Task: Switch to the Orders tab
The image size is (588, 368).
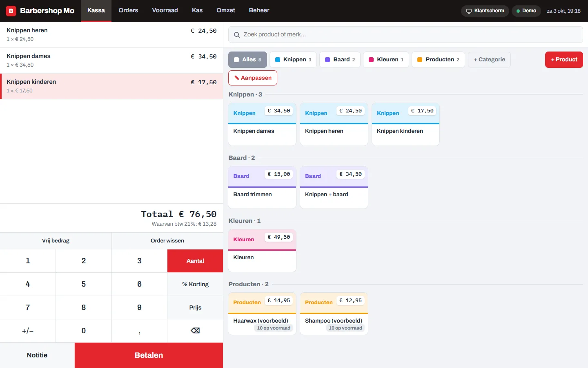Action: (x=128, y=11)
